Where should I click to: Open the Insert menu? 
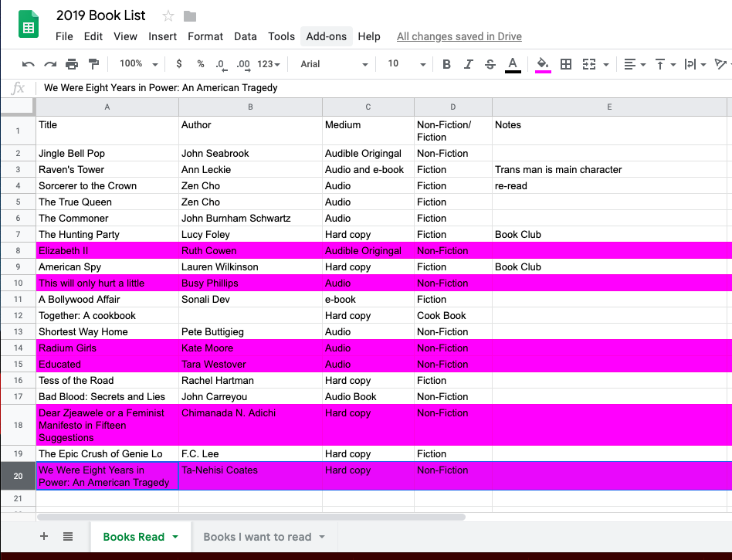point(162,36)
